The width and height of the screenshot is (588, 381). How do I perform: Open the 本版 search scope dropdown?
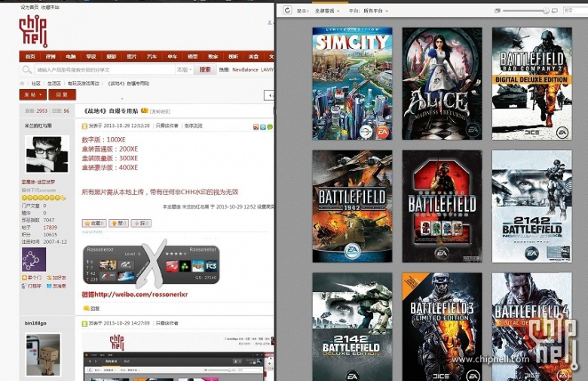coord(184,70)
